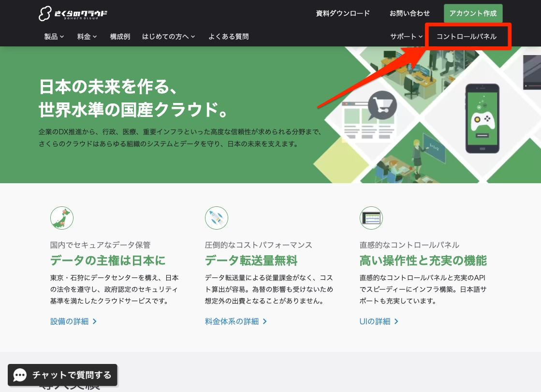Click the control panel screen icon
This screenshot has height=392, width=541.
pos(371,218)
